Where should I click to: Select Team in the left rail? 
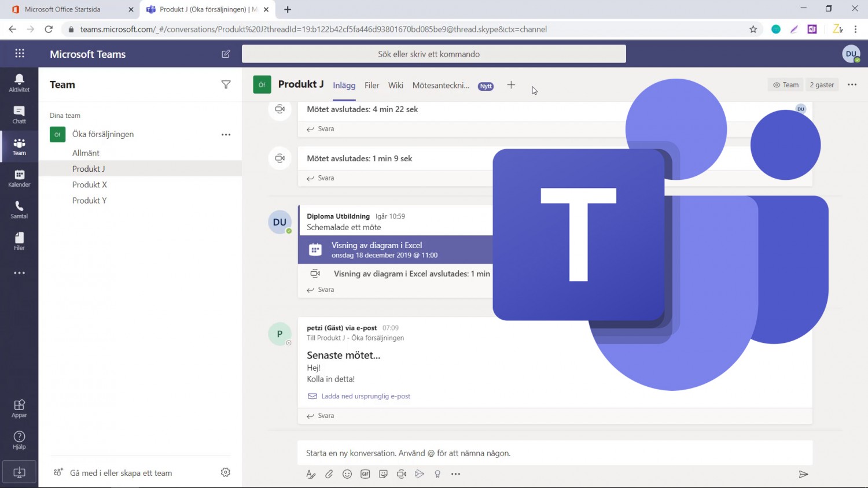tap(19, 146)
